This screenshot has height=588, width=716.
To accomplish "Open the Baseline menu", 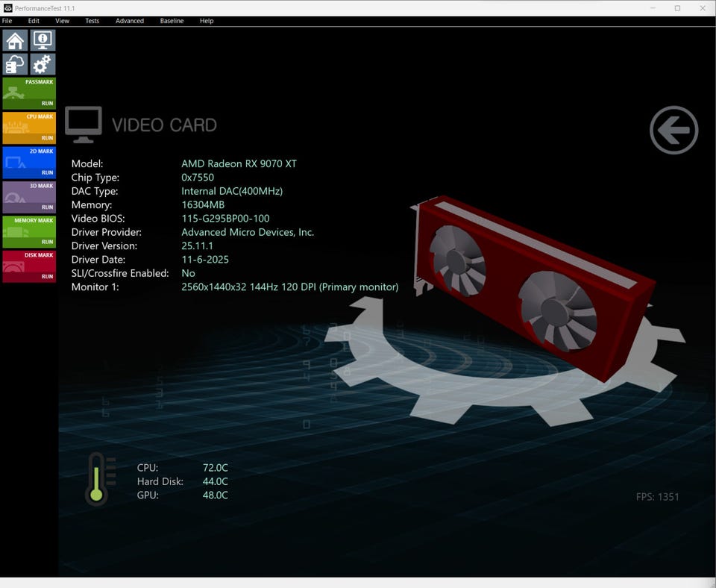I will (x=172, y=21).
